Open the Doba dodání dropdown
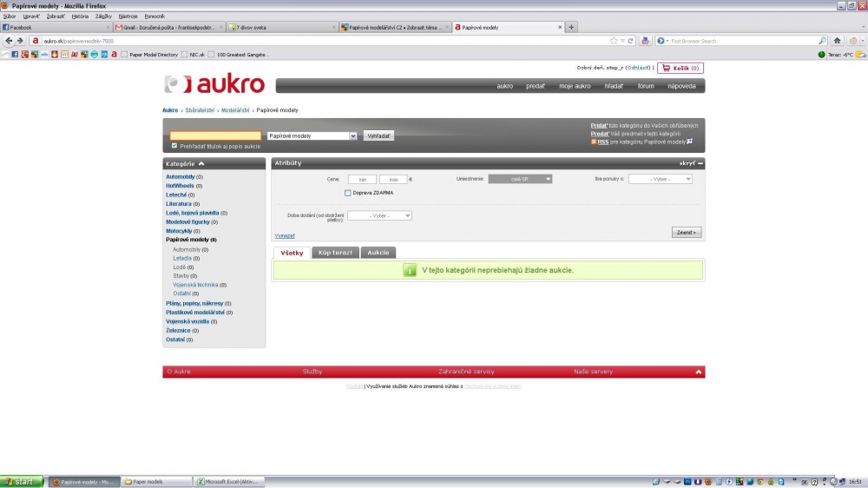Screen dimensions: 868x488 pos(379,215)
